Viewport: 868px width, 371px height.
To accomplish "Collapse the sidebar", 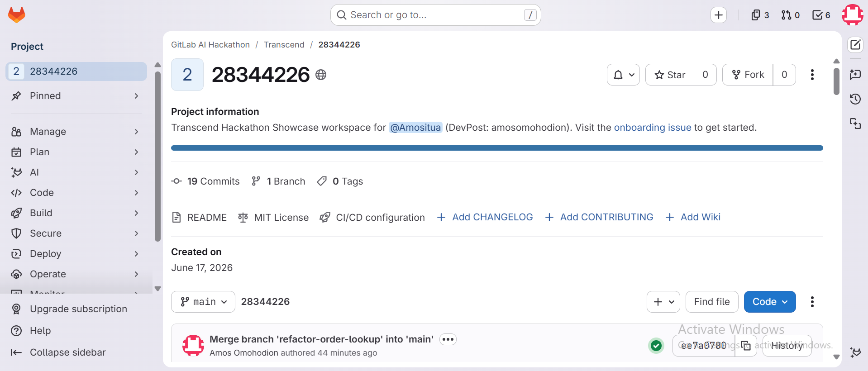I will click(58, 352).
